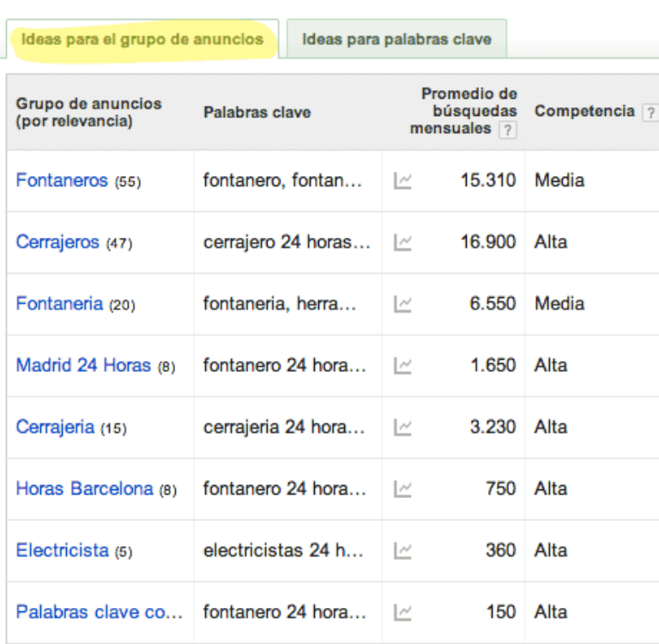Click help icon next to Promedio de búsquedas mensuales

(507, 130)
